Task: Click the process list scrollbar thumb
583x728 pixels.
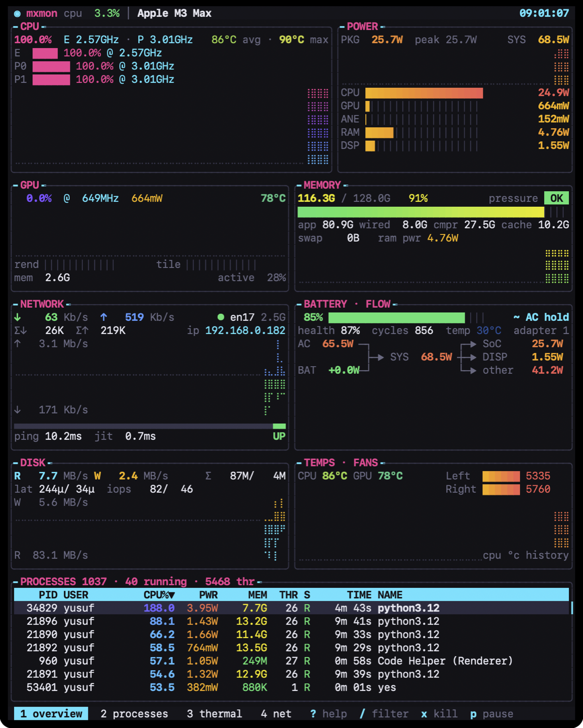Action: [571, 608]
